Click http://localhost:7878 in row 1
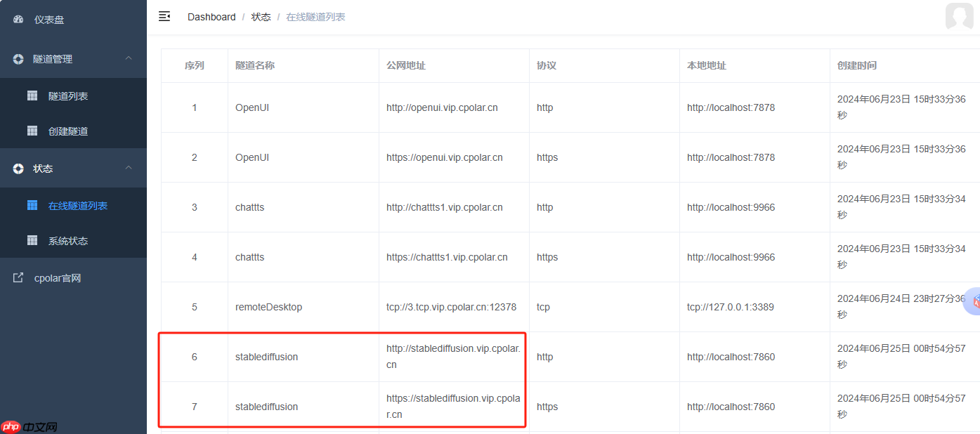980x434 pixels. [731, 107]
